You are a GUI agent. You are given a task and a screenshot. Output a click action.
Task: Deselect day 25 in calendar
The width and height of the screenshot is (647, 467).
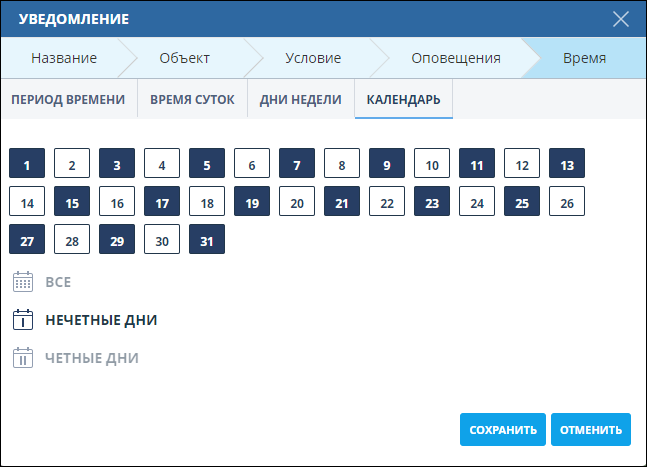point(522,201)
